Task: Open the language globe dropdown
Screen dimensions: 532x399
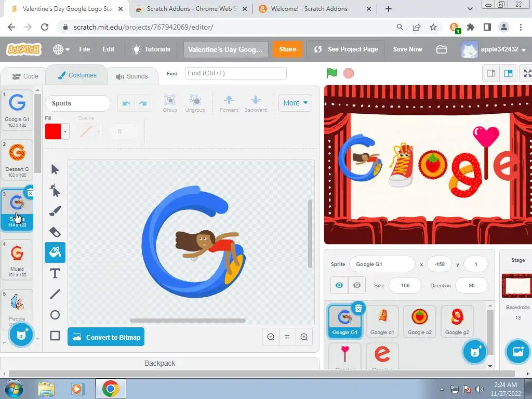Action: [x=61, y=49]
